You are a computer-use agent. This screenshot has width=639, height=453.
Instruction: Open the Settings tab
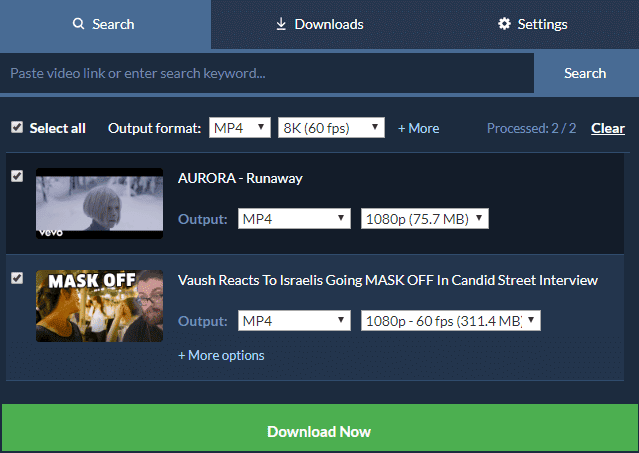point(533,24)
